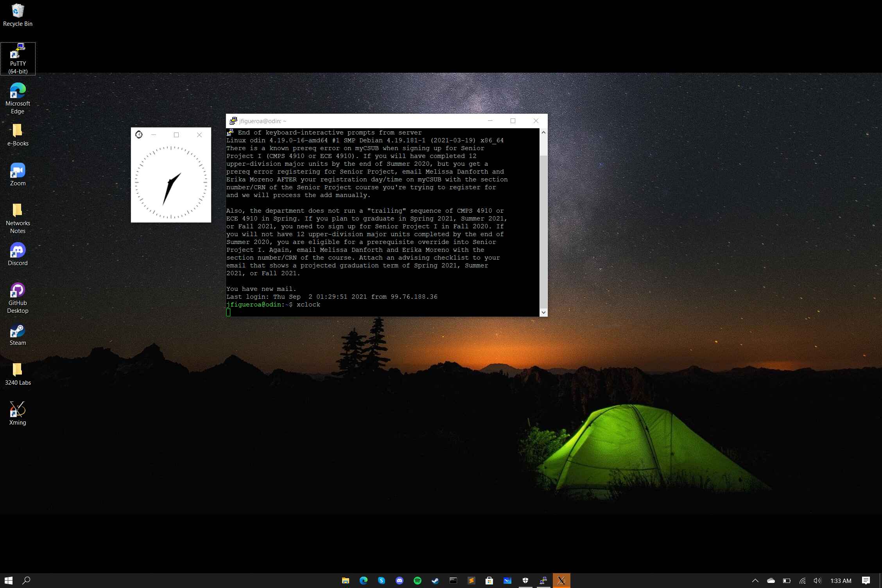Open the OneDrive cloud tray icon
Screen dimensions: 882x588
(x=771, y=581)
